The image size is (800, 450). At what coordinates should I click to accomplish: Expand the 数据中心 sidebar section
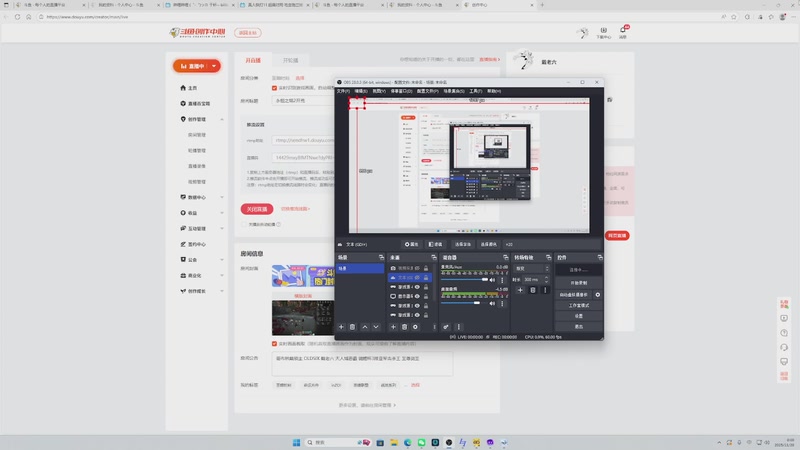point(222,197)
